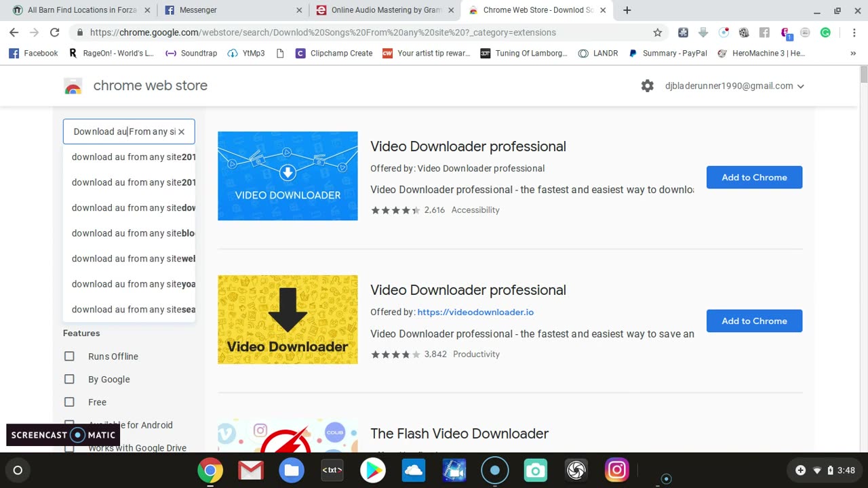Open the puzzle-piece extension icon

coord(683,33)
